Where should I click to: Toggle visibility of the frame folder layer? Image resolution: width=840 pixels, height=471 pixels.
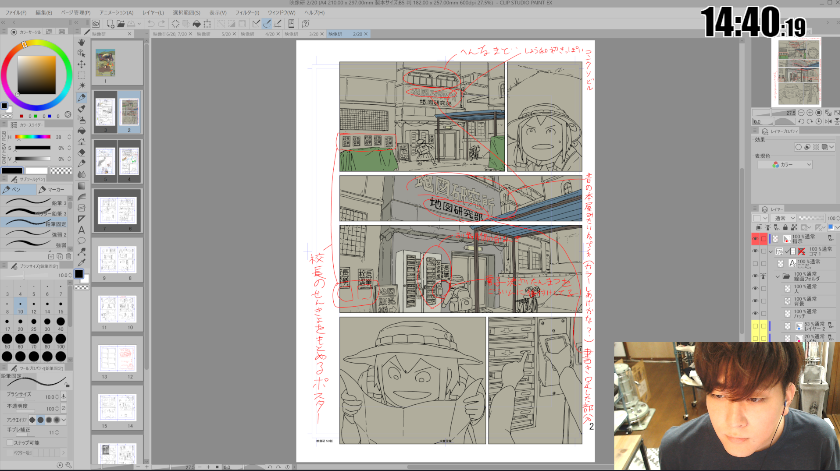[x=755, y=251]
